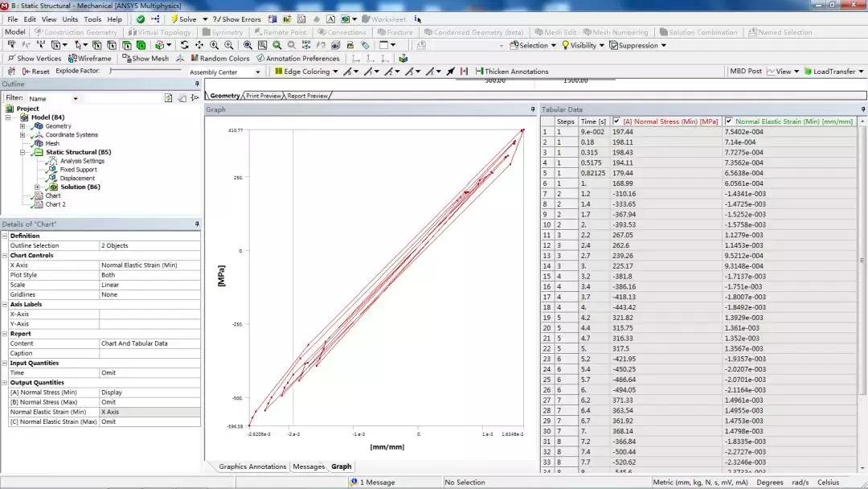Open Show Errors
Image resolution: width=868 pixels, height=489 pixels.
pos(237,18)
